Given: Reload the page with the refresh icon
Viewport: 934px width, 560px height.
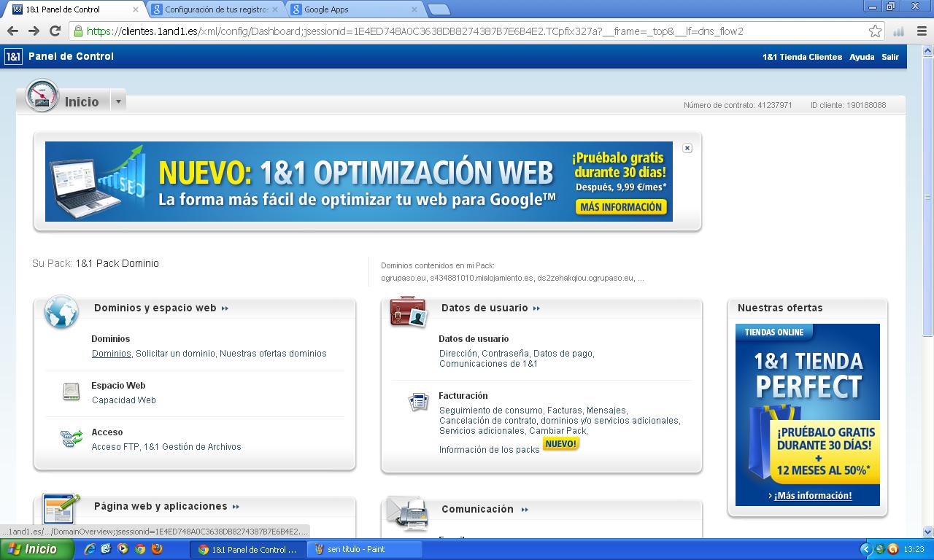Looking at the screenshot, I should [x=55, y=31].
